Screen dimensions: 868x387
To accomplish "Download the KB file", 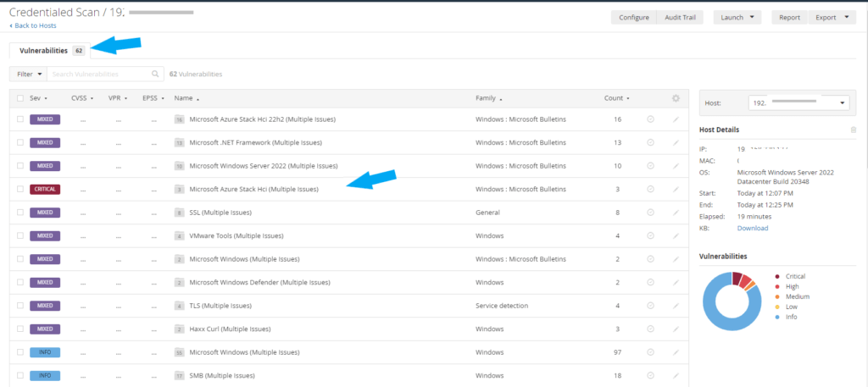I will [x=753, y=228].
